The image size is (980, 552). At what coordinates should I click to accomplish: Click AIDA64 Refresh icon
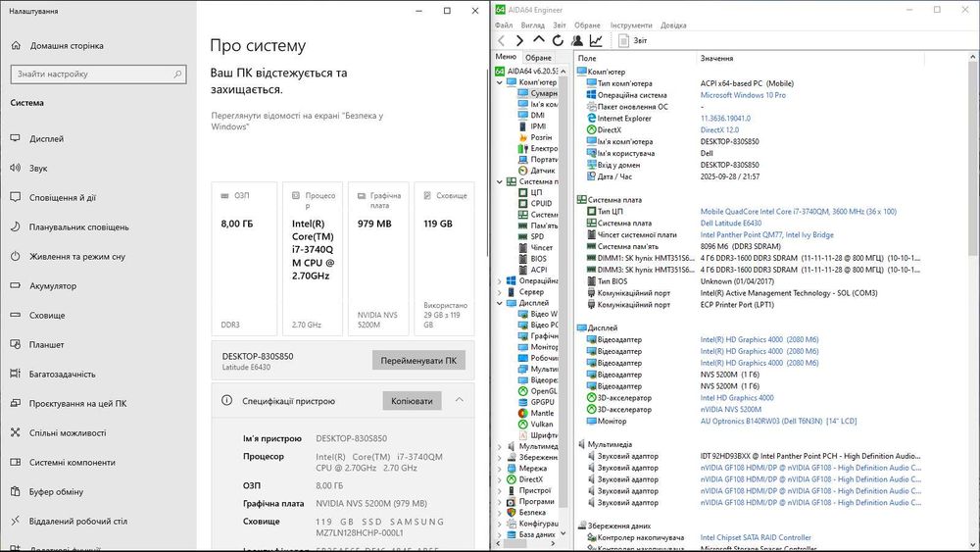coord(558,40)
